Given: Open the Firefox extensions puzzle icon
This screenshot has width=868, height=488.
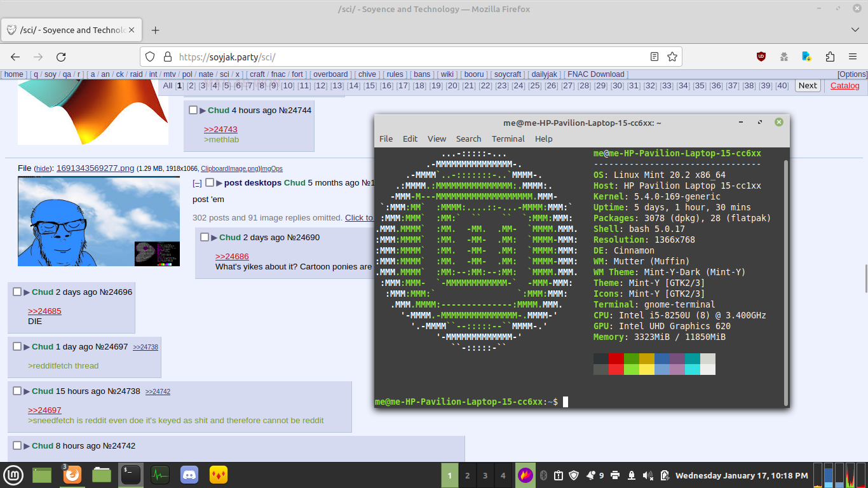Looking at the screenshot, I should point(830,57).
